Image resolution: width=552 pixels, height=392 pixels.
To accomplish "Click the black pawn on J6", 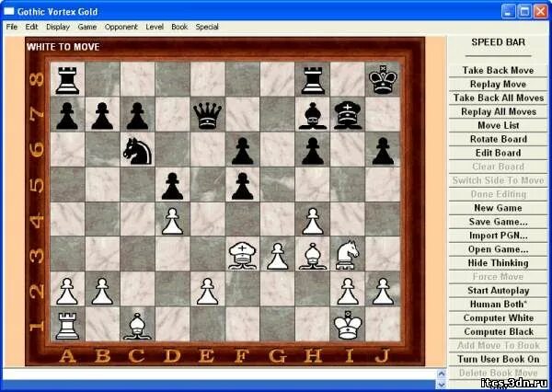I will tap(383, 151).
